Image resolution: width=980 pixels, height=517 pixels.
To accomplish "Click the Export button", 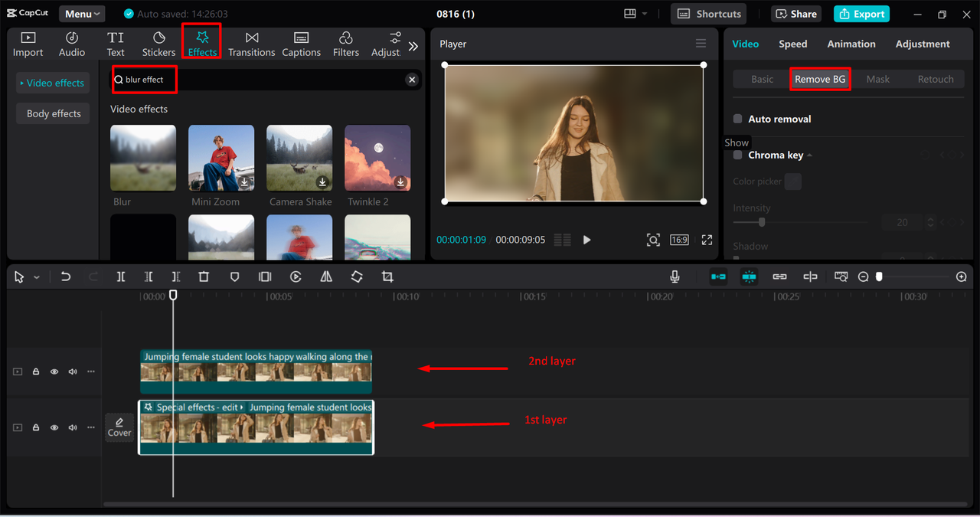I will pyautogui.click(x=861, y=14).
